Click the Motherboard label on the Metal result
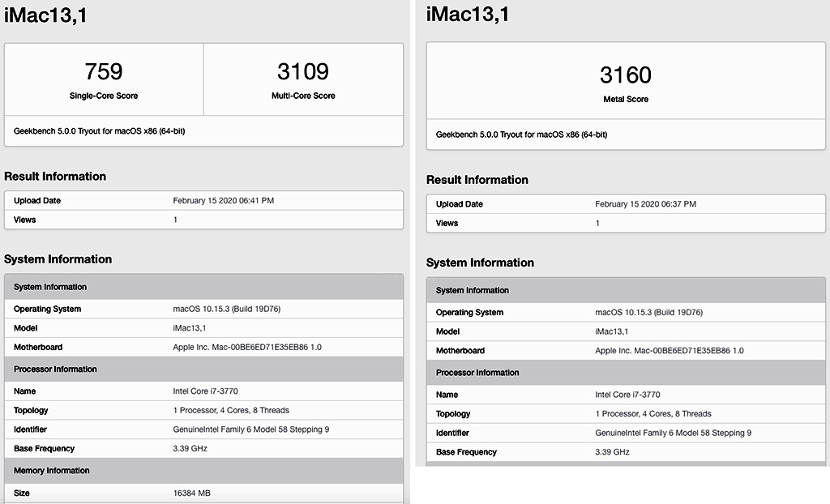Image resolution: width=830 pixels, height=504 pixels. click(x=460, y=351)
